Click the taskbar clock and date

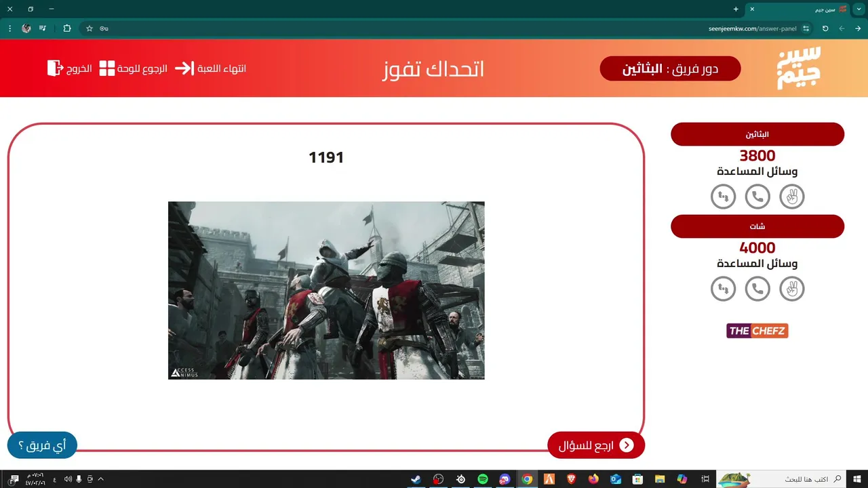[x=35, y=479]
